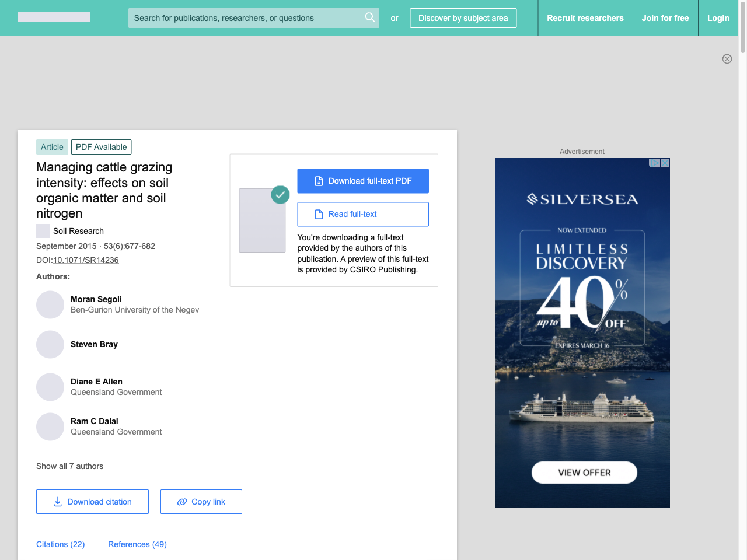Click Steven Bray's profile avatar

click(x=50, y=344)
